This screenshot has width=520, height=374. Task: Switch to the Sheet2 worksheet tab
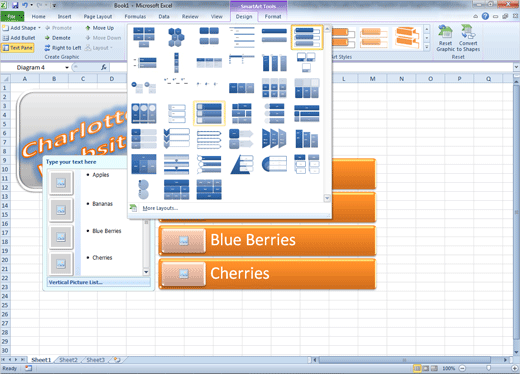coord(68,360)
